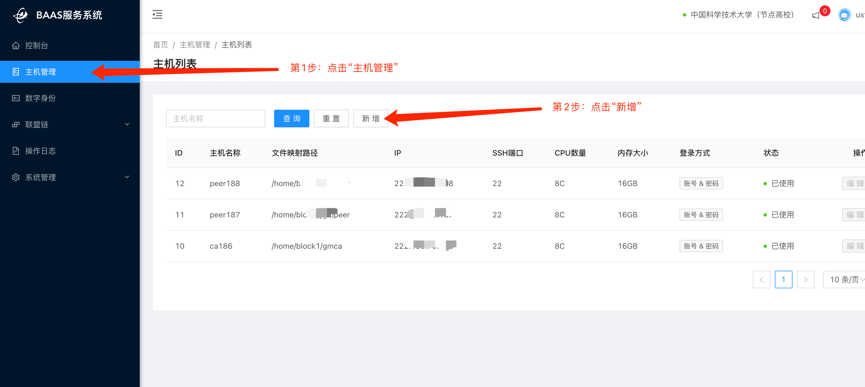
Task: Click the BAAS服务系统 logo icon
Action: 21,15
